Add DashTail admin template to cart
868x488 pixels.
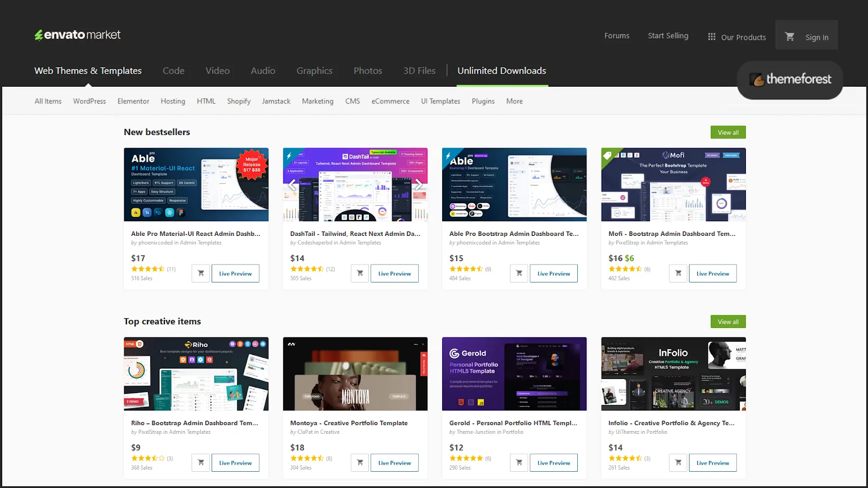pos(360,273)
